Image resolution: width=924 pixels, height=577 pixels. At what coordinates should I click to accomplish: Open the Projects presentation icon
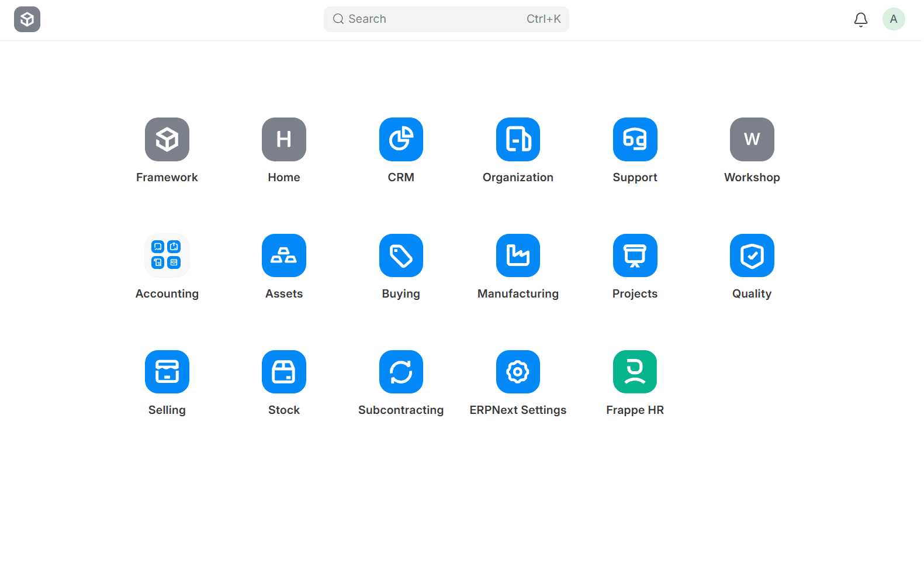(x=635, y=255)
